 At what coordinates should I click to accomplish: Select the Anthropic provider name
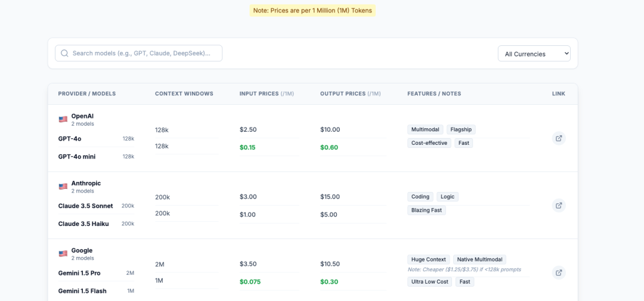(86, 183)
